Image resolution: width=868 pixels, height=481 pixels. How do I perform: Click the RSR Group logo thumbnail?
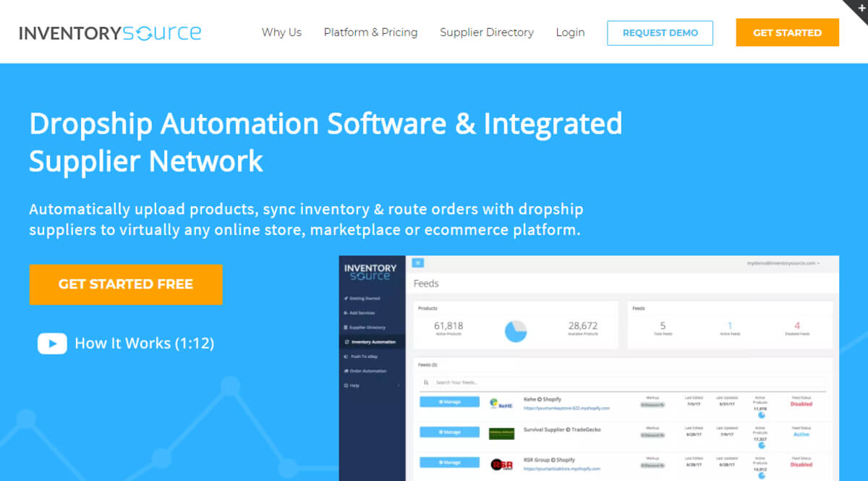tap(501, 464)
